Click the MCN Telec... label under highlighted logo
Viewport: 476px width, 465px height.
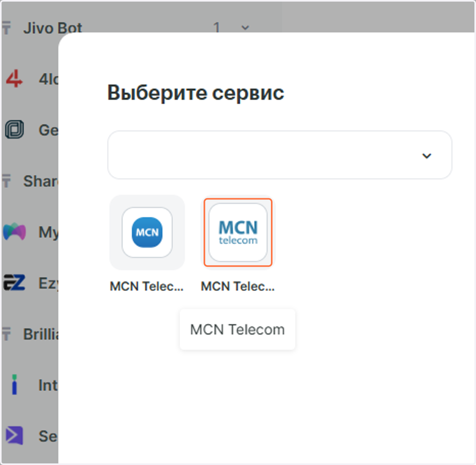coord(238,286)
